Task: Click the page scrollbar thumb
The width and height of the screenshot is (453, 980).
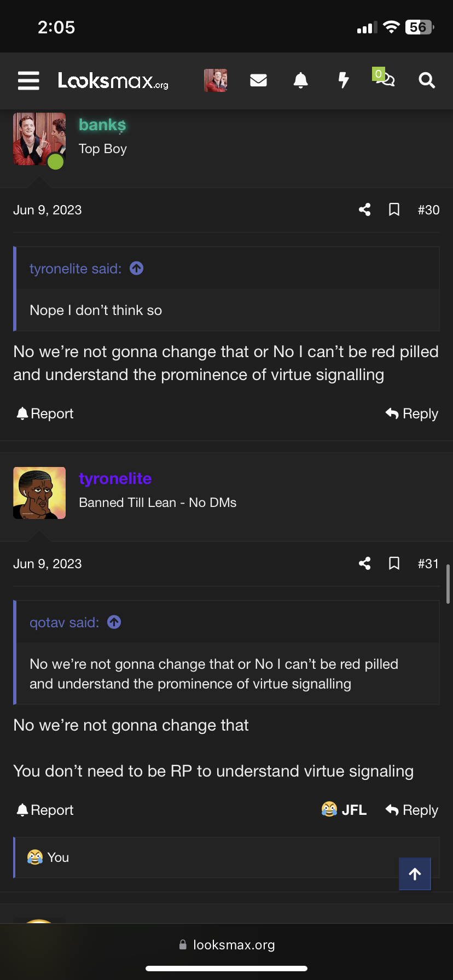Action: coord(449,584)
